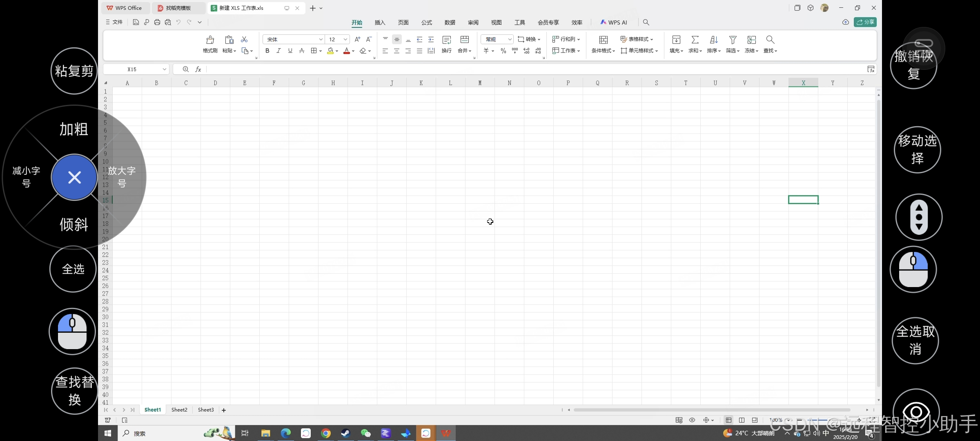Viewport: 980px width, 441px height.
Task: Switch to the Sheet2 worksheet tab
Action: 179,410
